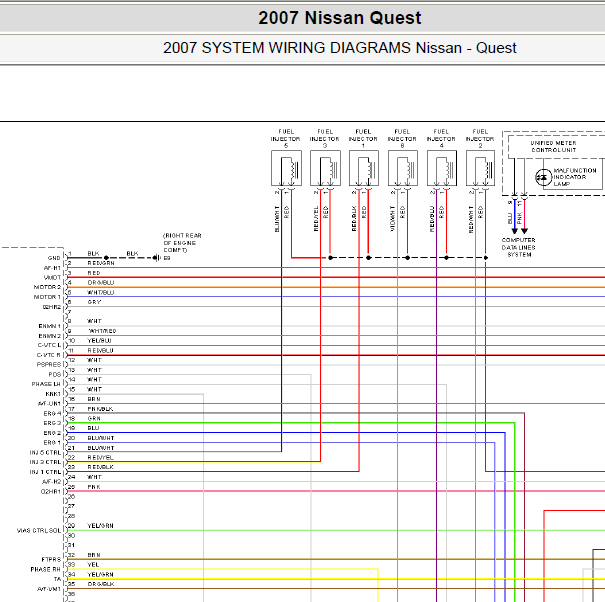Click the 'YEL' wire label at pin 33
The image size is (605, 602).
pos(93,565)
